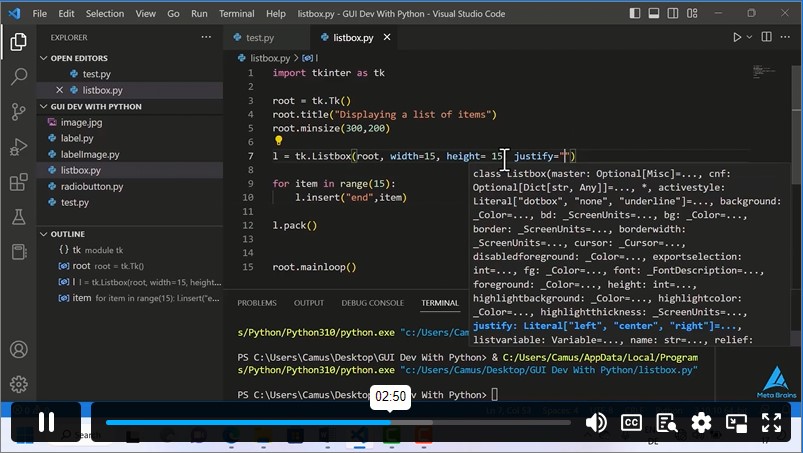Open the Help menu
Viewport: 803px width, 453px height.
tap(276, 14)
